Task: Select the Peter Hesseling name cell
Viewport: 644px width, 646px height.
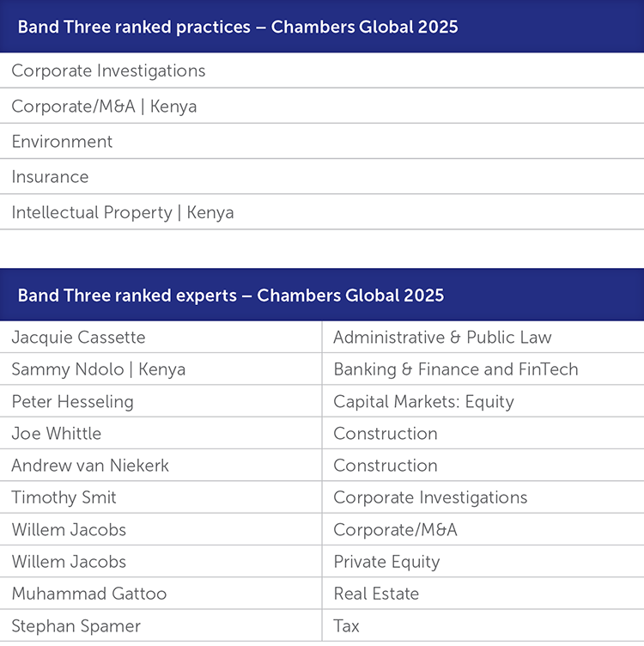Action: pyautogui.click(x=161, y=401)
